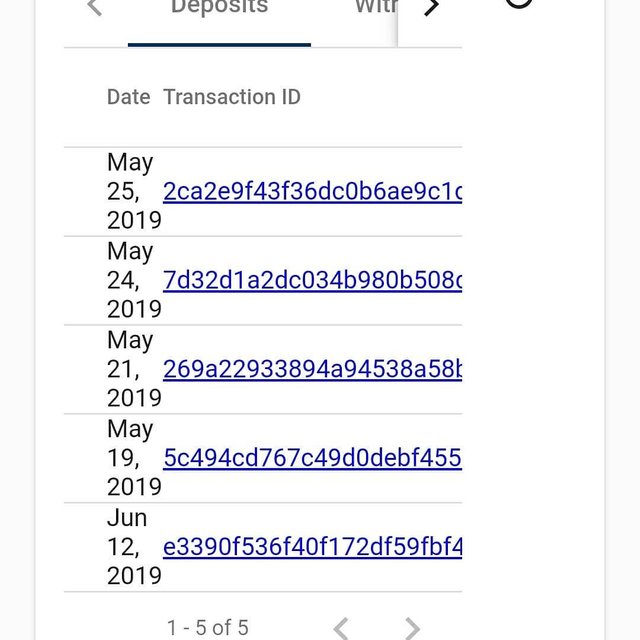640x640 pixels.
Task: Click the circular icon at top right
Action: (x=518, y=3)
